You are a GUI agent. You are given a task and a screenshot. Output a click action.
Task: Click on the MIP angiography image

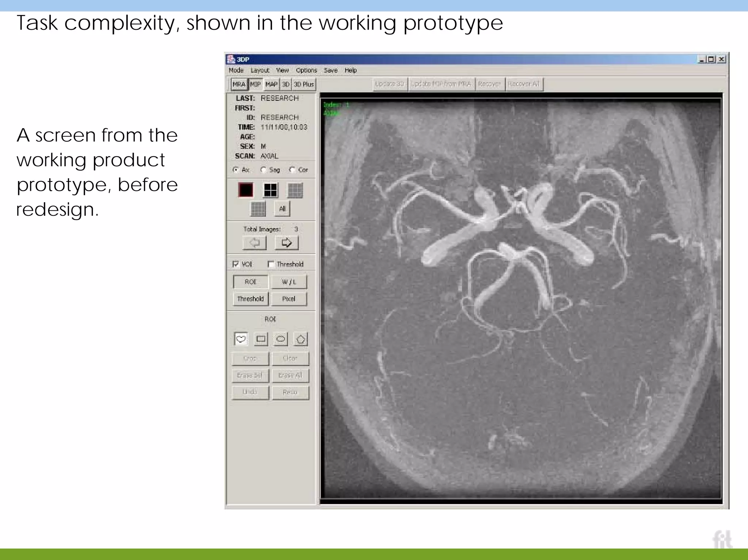pos(521,298)
